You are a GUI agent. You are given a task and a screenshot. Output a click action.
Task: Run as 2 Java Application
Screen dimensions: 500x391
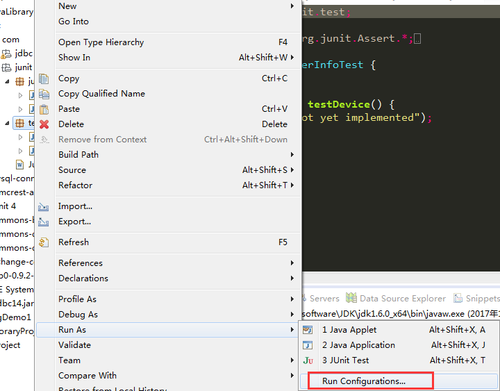(x=399, y=345)
